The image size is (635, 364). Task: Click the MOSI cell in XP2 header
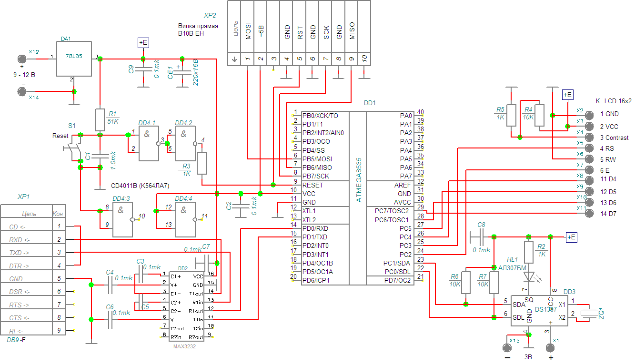(x=248, y=26)
